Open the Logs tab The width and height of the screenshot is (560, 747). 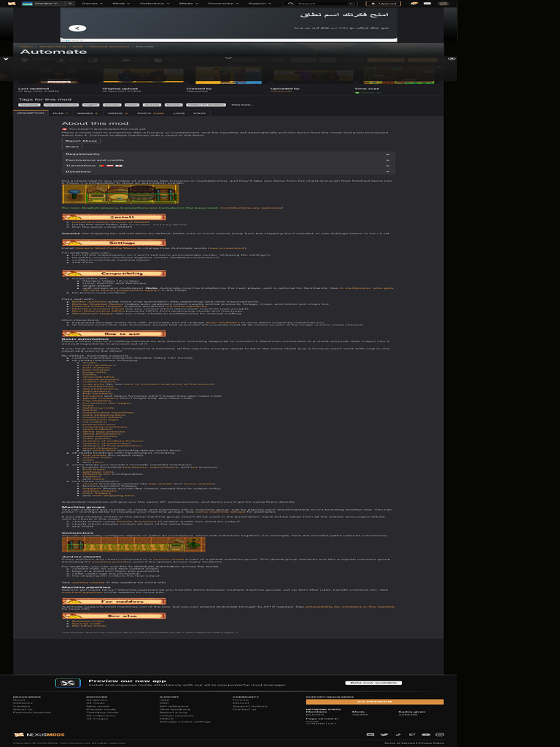pyautogui.click(x=179, y=113)
